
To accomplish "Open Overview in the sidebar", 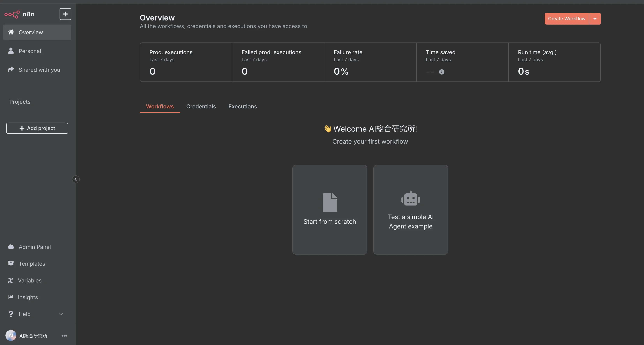I will coord(37,32).
